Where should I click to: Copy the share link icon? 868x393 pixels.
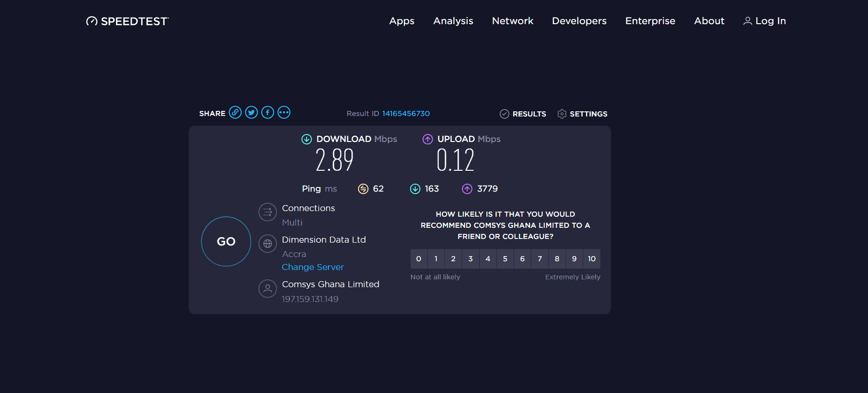pyautogui.click(x=235, y=113)
